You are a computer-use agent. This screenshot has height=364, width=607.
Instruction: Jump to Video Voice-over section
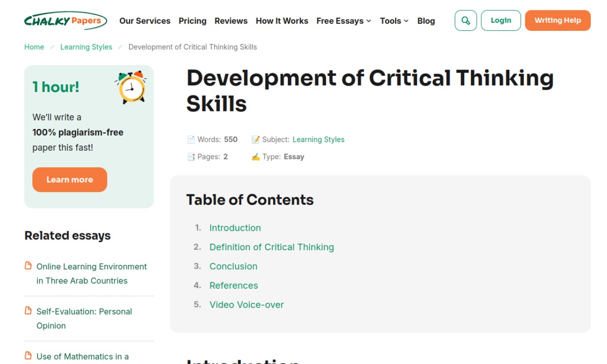(247, 305)
